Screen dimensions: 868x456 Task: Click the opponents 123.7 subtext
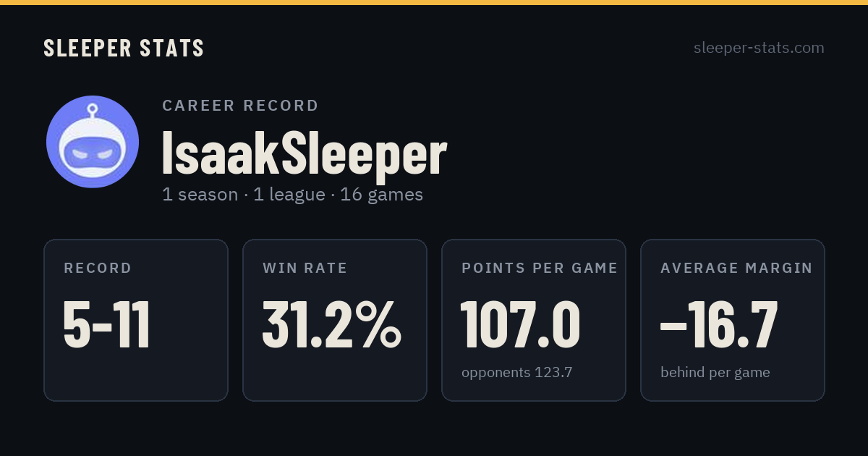[x=517, y=373]
